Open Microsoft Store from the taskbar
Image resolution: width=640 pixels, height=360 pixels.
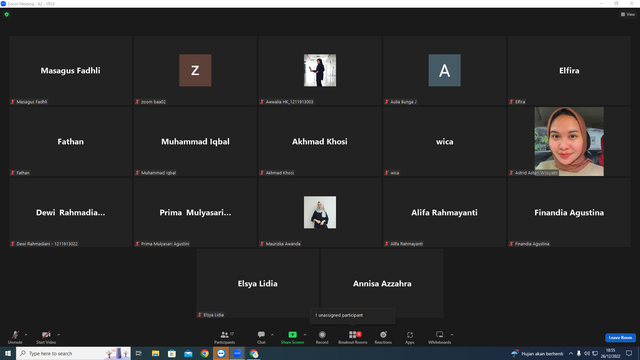coord(172,353)
